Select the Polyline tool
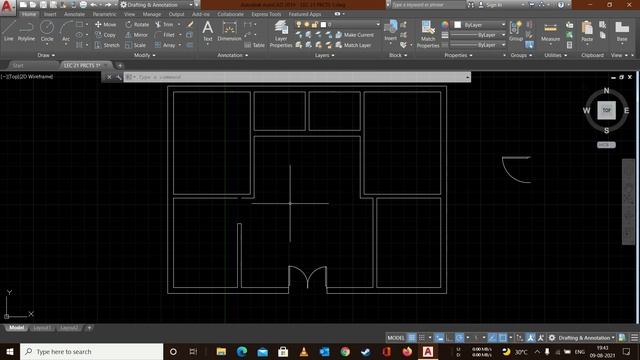 pos(26,31)
